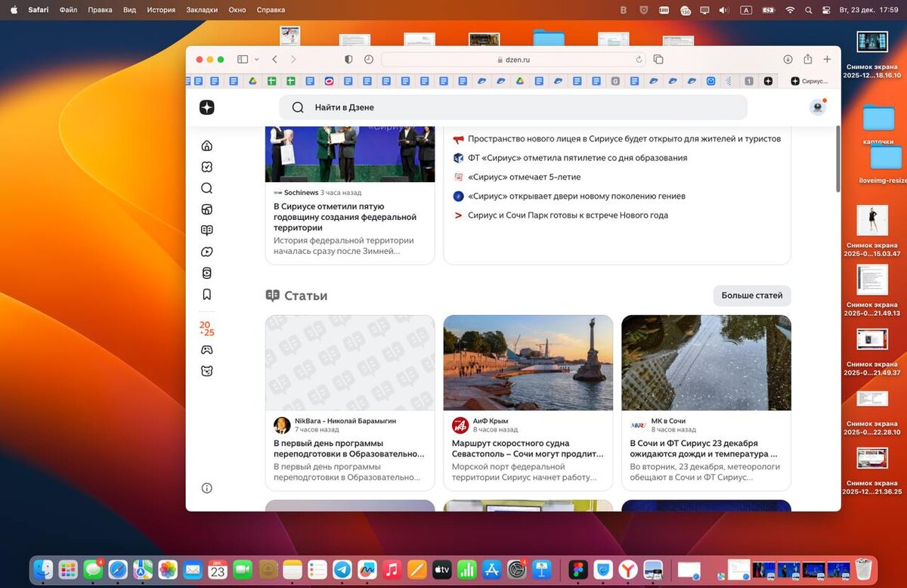
Task: Open a new Safari tab with plus
Action: 827,59
